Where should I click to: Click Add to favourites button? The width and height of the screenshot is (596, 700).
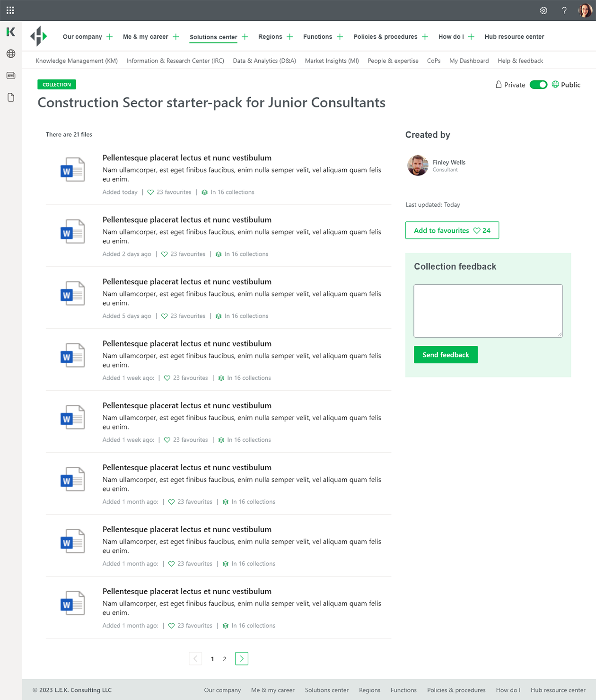(x=452, y=230)
